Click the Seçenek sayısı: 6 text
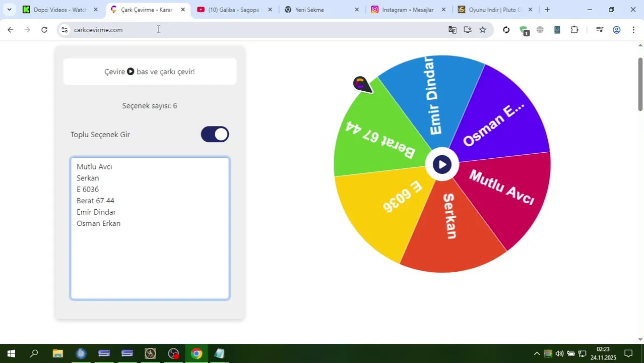This screenshot has height=363, width=644. coord(150,106)
